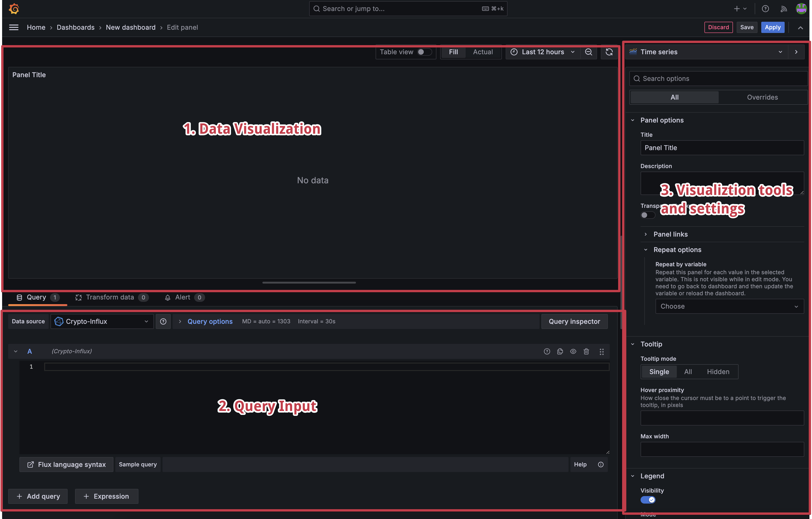Image resolution: width=812 pixels, height=519 pixels.
Task: Expand the Panel links section
Action: [x=670, y=234]
